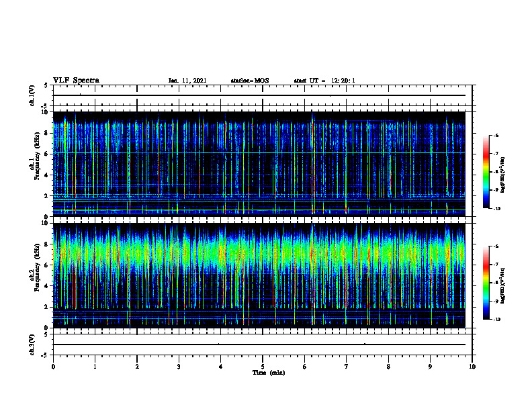Image resolution: width=532 pixels, height=411 pixels.
Task: Click the "VLF Spectra" plot title
Action: point(76,81)
